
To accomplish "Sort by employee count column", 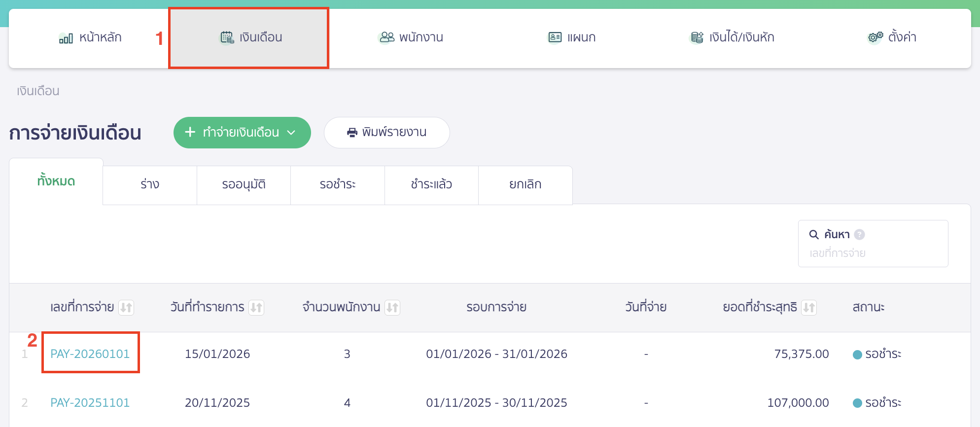I will pos(392,308).
